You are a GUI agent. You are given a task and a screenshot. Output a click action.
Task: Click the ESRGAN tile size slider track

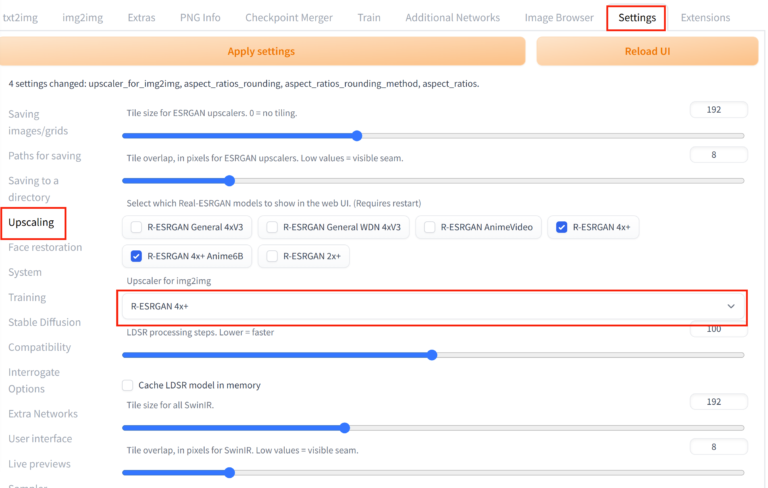click(433, 136)
